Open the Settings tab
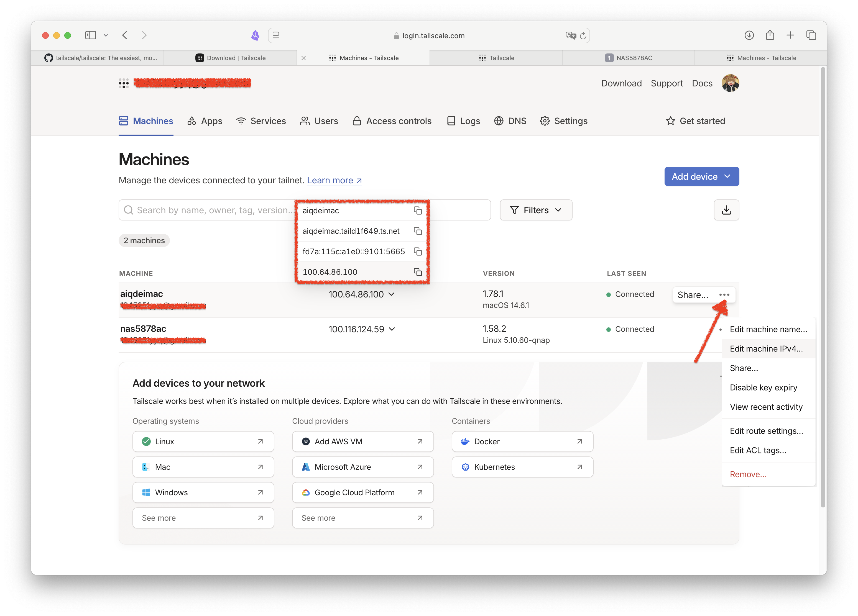The image size is (858, 616). coord(564,121)
